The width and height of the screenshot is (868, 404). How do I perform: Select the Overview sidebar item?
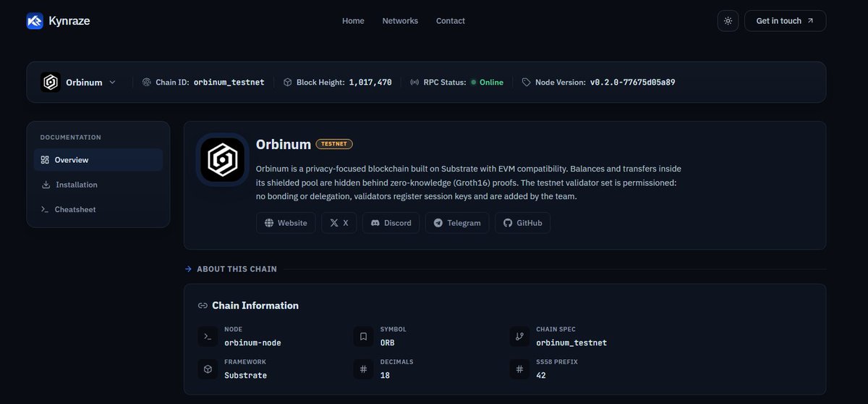coord(98,160)
